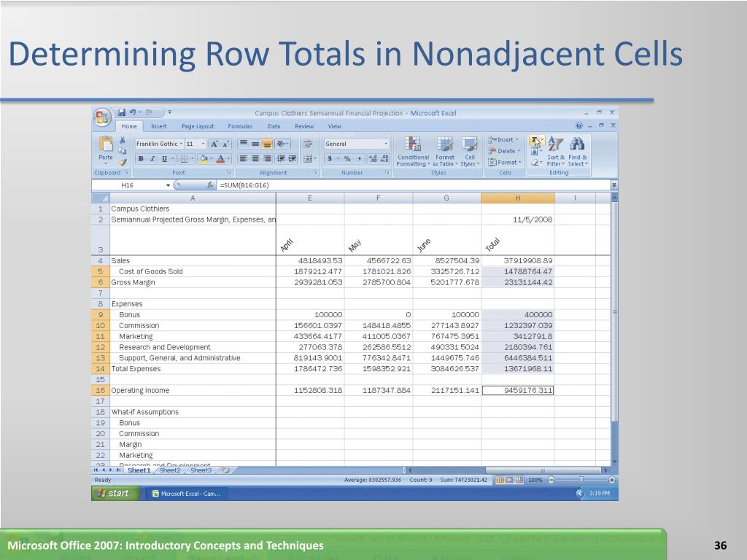The image size is (747, 560).
Task: Switch to the View tab
Action: [334, 126]
